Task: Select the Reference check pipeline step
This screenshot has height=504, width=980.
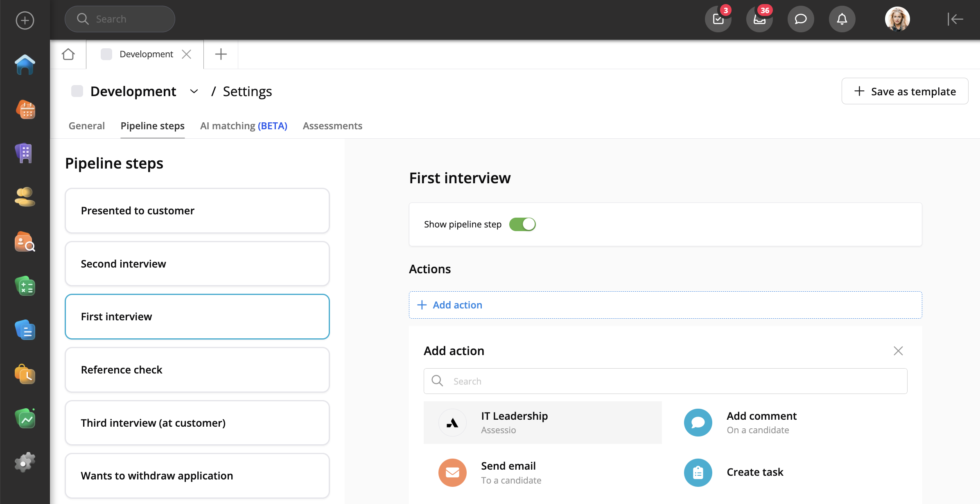Action: point(197,370)
